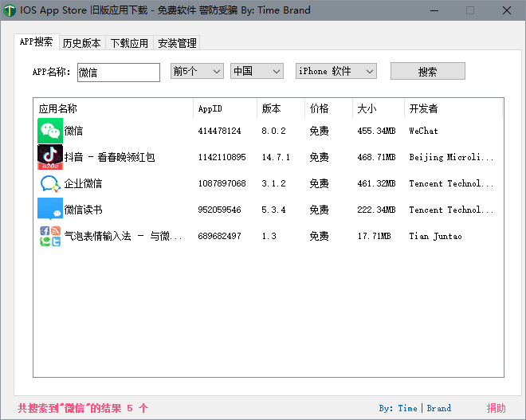Click version 5.3.4

click(x=273, y=210)
